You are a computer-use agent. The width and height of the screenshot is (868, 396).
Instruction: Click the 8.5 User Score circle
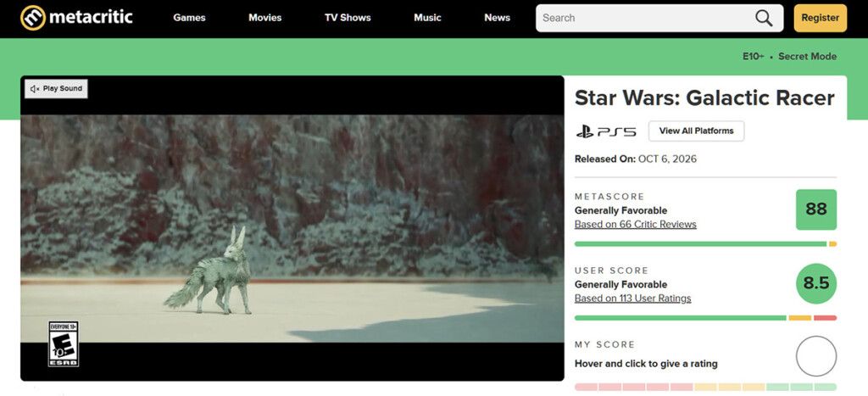point(816,283)
